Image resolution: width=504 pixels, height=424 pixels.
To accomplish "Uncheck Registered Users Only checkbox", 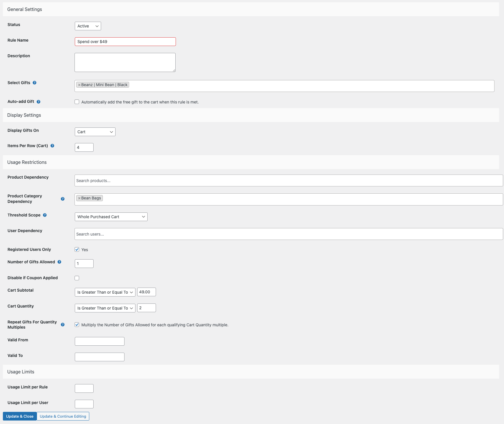I will click(x=77, y=249).
